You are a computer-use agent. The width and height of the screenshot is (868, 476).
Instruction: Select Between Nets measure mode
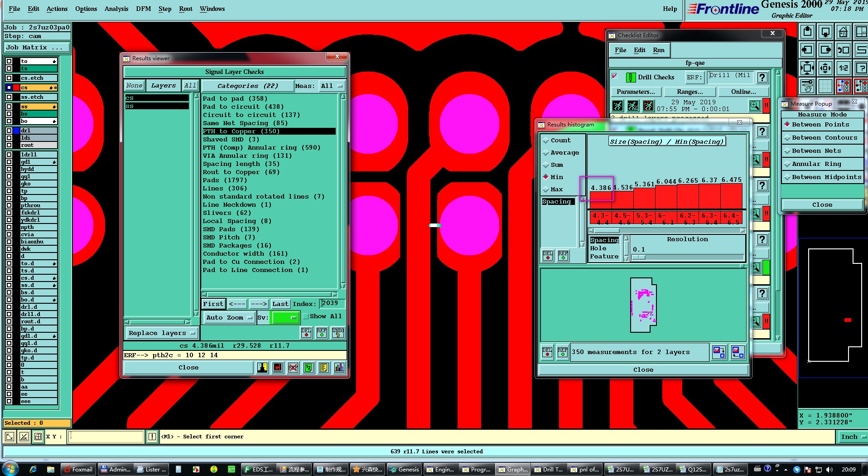pyautogui.click(x=822, y=151)
